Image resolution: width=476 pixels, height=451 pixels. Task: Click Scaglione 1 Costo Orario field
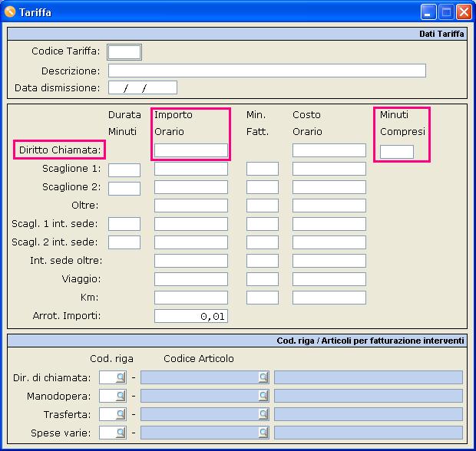click(x=329, y=169)
